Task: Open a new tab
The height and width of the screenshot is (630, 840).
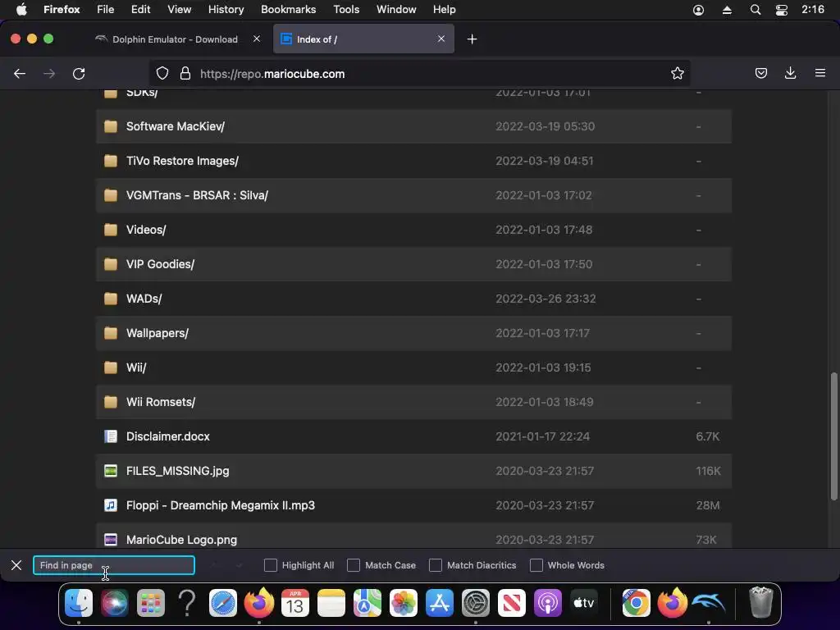Action: [472, 39]
